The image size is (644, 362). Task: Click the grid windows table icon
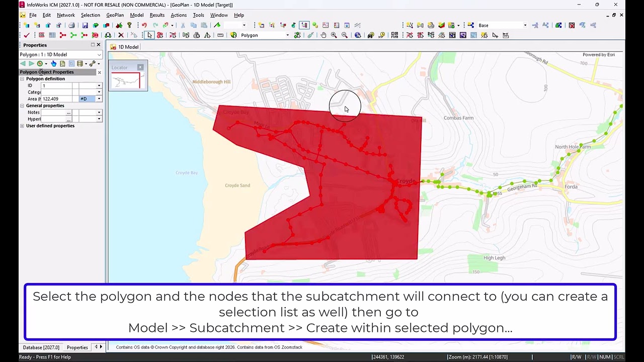point(52,35)
